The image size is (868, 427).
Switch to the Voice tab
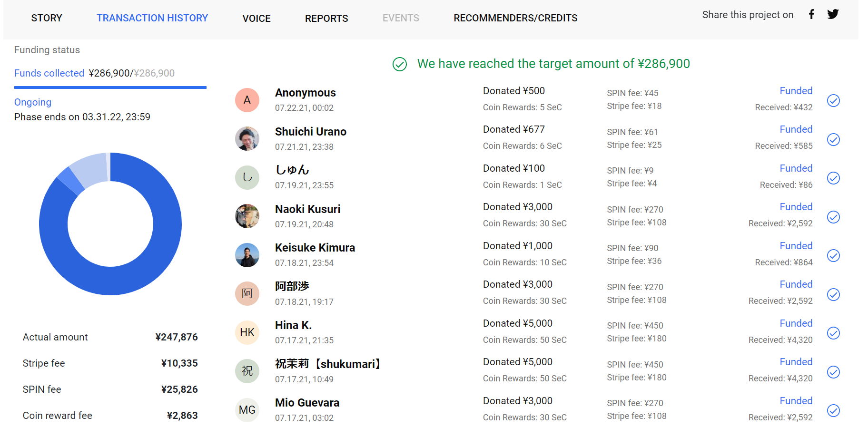coord(256,19)
